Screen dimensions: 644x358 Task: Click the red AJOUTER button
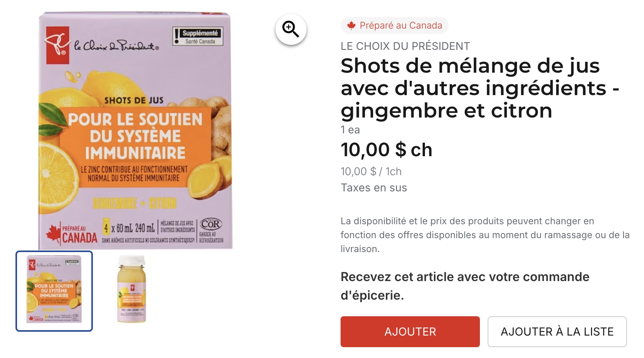[410, 332]
